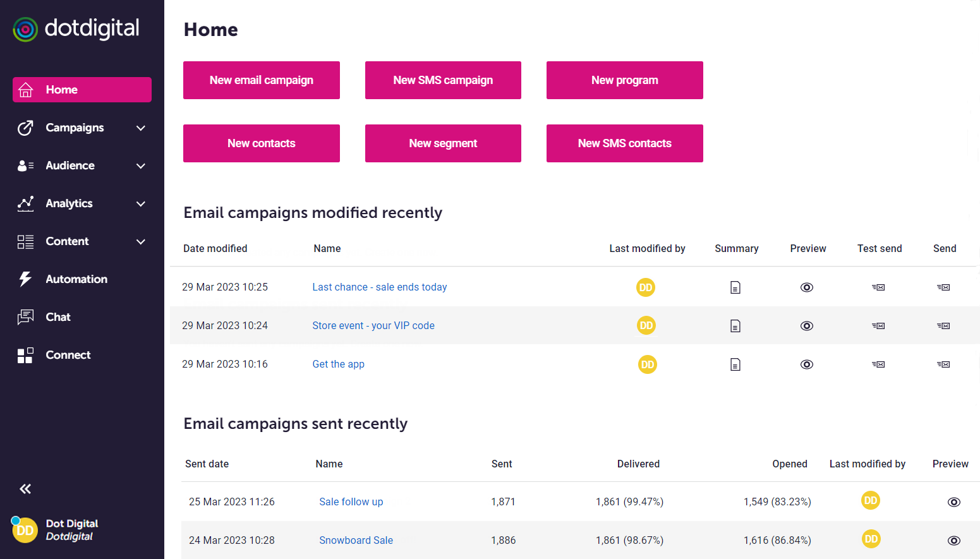Open summary for Last chance campaign
The image size is (980, 559).
[x=735, y=287]
